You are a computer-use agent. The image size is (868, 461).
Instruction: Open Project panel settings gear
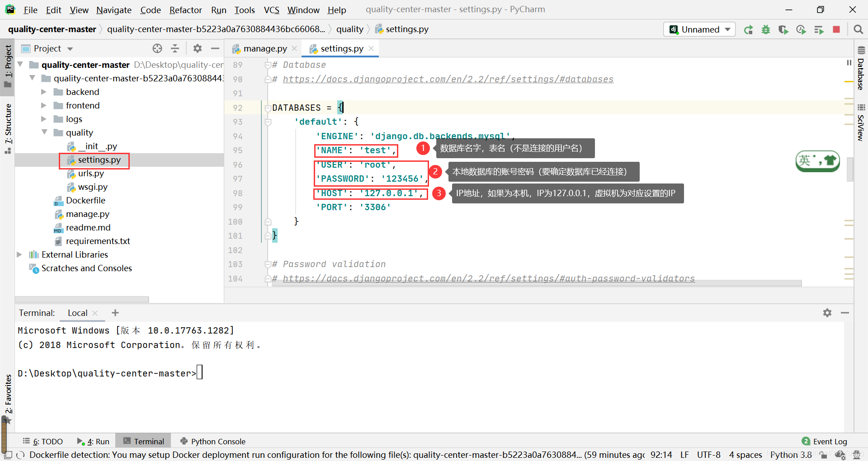[x=198, y=48]
